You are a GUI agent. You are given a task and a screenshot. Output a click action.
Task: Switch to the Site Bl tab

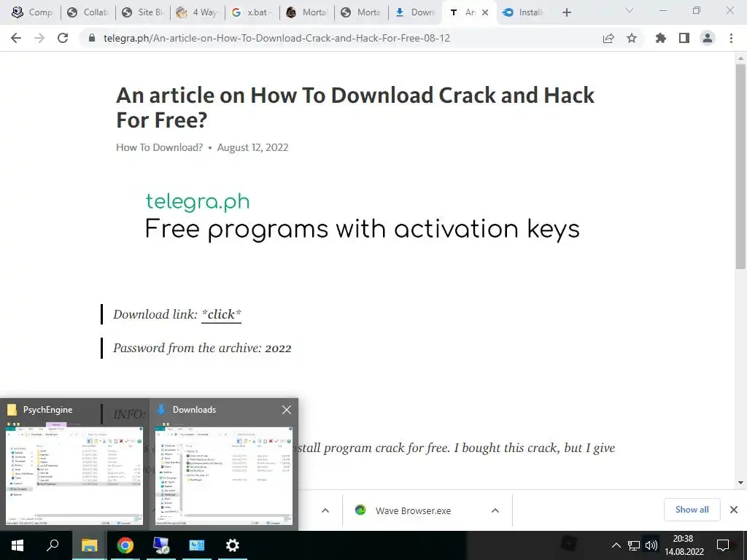coord(142,12)
